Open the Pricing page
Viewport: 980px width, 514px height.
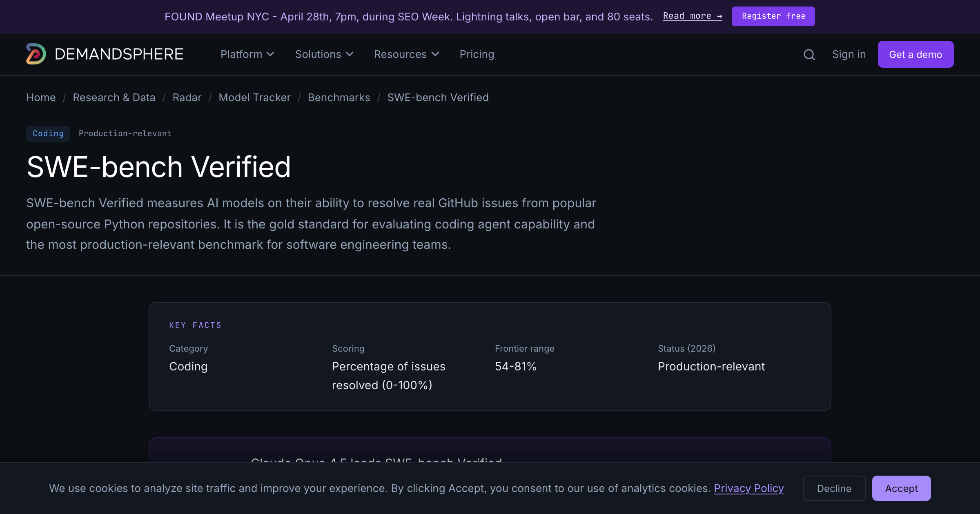pos(477,54)
